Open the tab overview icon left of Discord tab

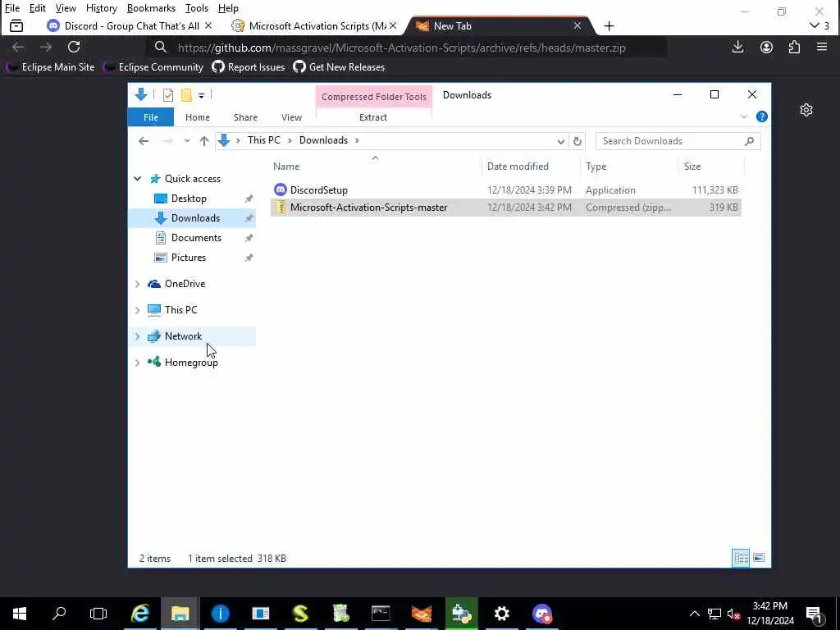(16, 25)
